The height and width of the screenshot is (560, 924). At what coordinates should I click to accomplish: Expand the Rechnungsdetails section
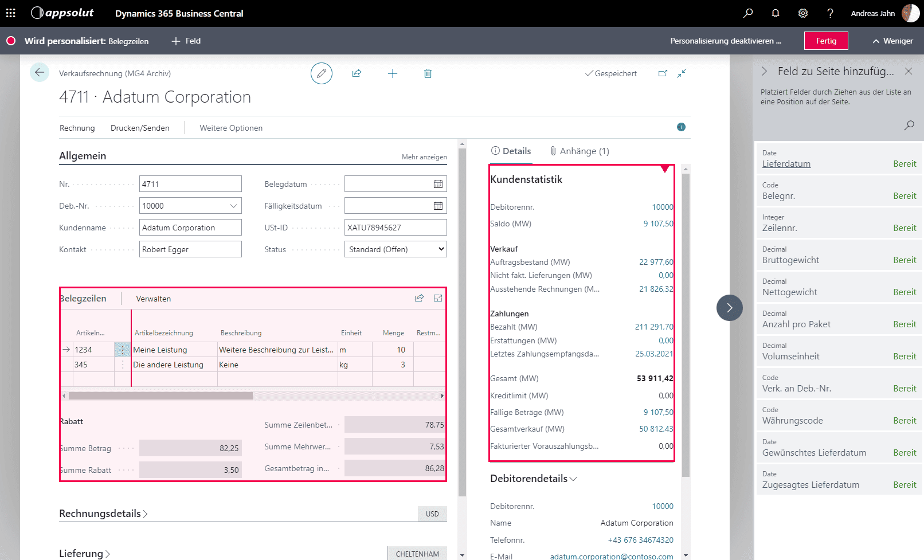[104, 514]
